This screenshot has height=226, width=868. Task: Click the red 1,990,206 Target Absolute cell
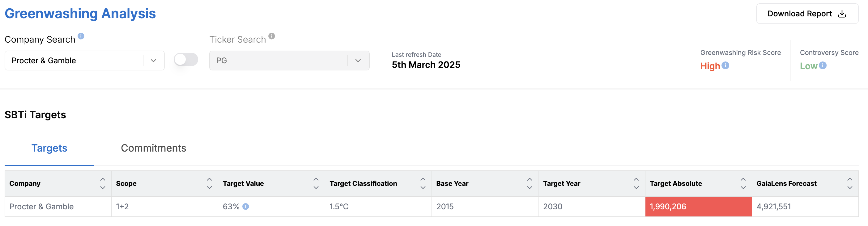pyautogui.click(x=699, y=207)
